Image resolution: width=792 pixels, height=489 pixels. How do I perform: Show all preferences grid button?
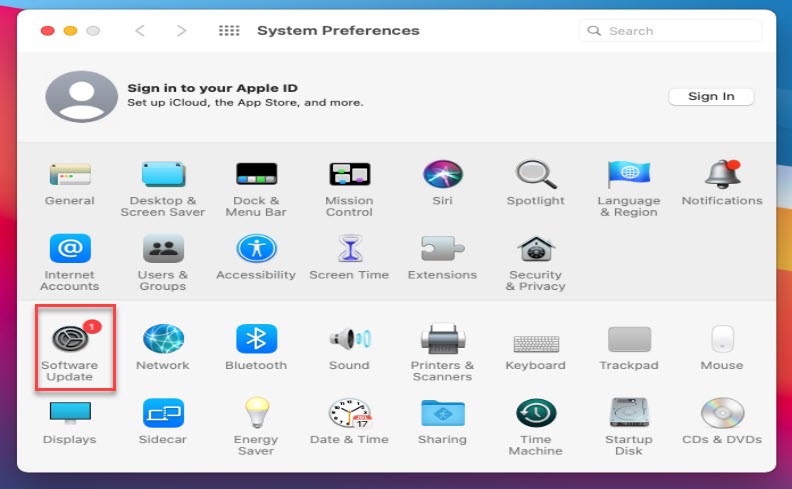coord(229,31)
